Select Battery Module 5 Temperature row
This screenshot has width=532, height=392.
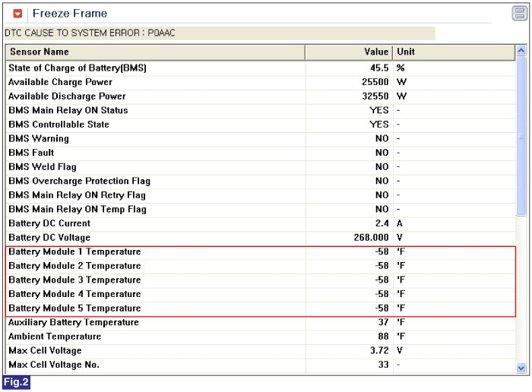point(261,308)
